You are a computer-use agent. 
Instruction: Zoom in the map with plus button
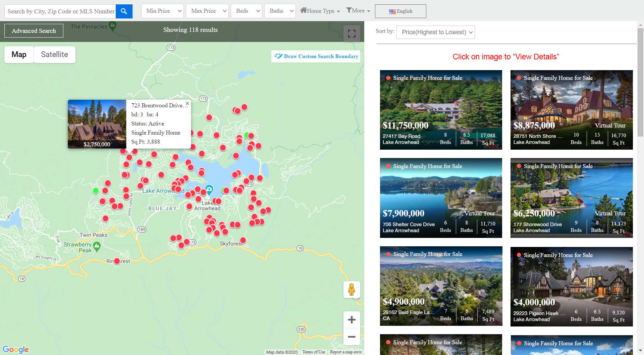click(x=352, y=320)
